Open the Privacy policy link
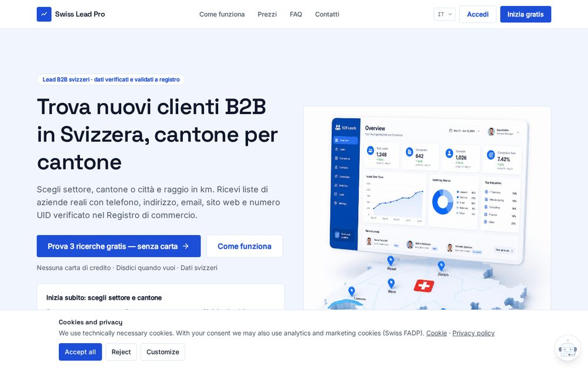 click(473, 333)
